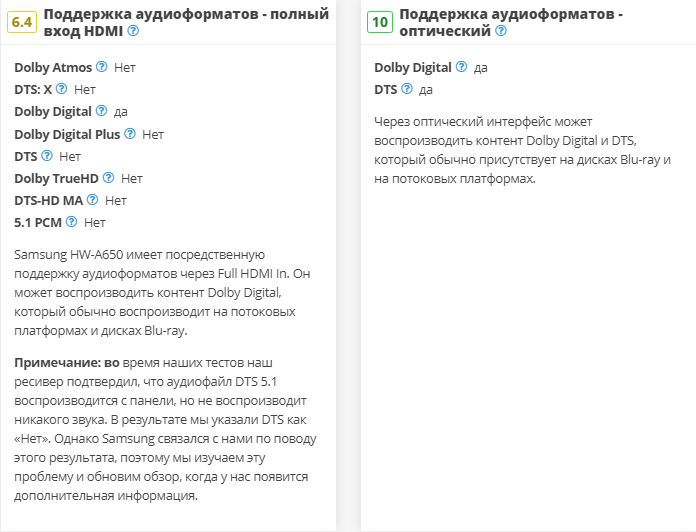Click the bold Примечание note text
The image size is (696, 532).
click(x=55, y=359)
